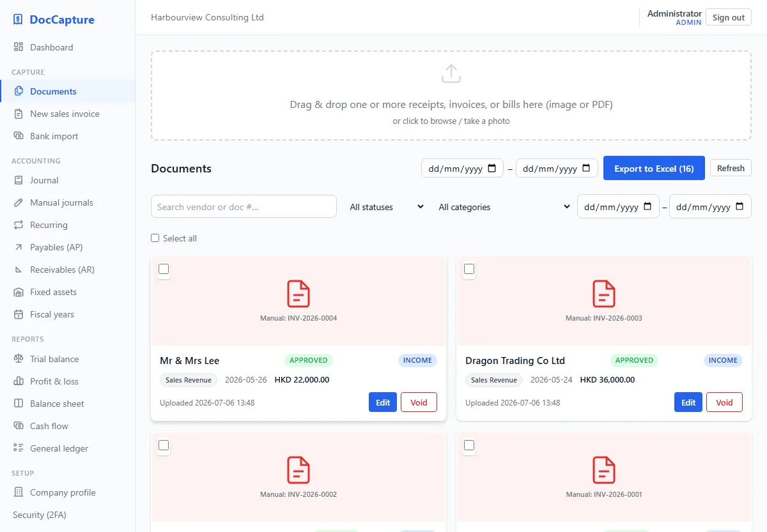Screen dimensions: 767x532
Task: Click the APPROVED badge on Dragon Trading card
Action: click(x=634, y=360)
